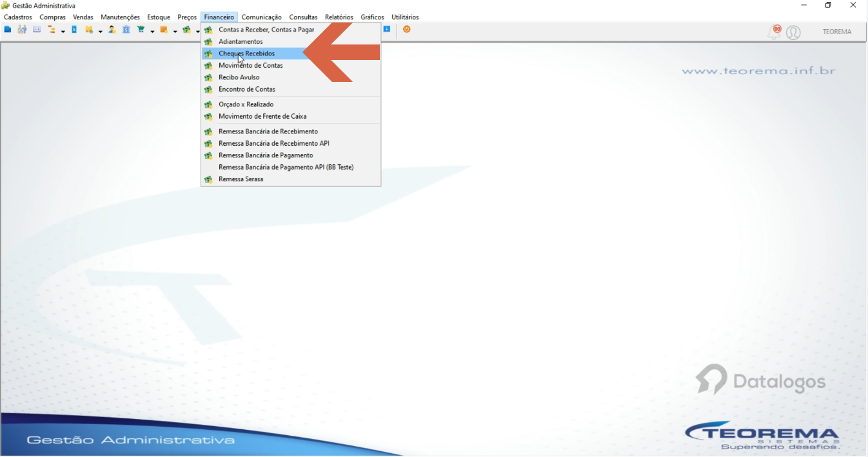Expand the hierarchy tree icon dropdown arrow
Screen dimensions: 868x457
tap(63, 31)
